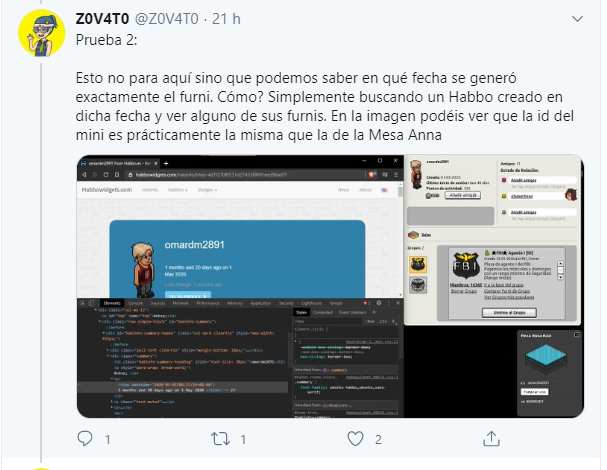
Task: Open the Habbos dropdown in Habbowidgets navbar
Action: tap(178, 190)
